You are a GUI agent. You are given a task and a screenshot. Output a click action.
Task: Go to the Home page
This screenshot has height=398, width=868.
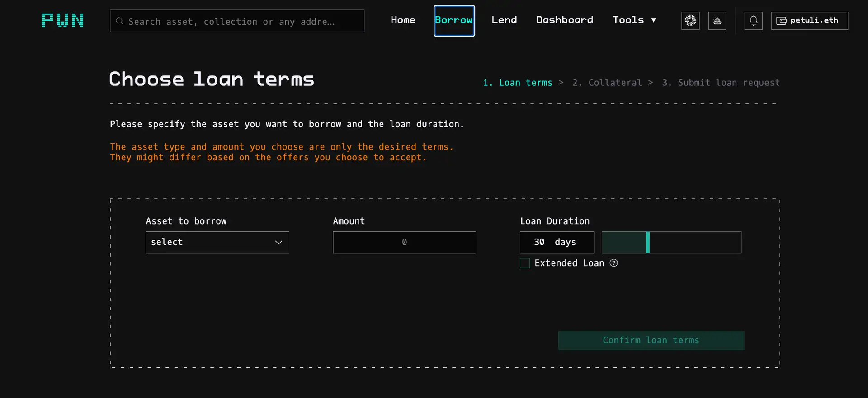pos(403,20)
